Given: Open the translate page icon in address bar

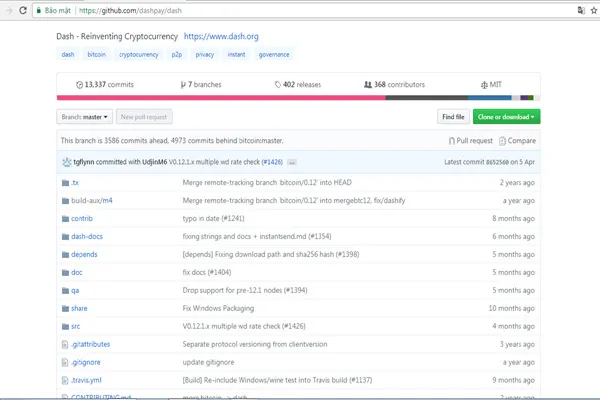Looking at the screenshot, I should point(581,11).
